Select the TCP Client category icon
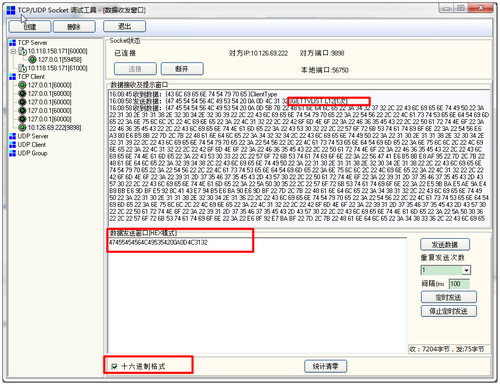This screenshot has height=384, width=500. 13,77
